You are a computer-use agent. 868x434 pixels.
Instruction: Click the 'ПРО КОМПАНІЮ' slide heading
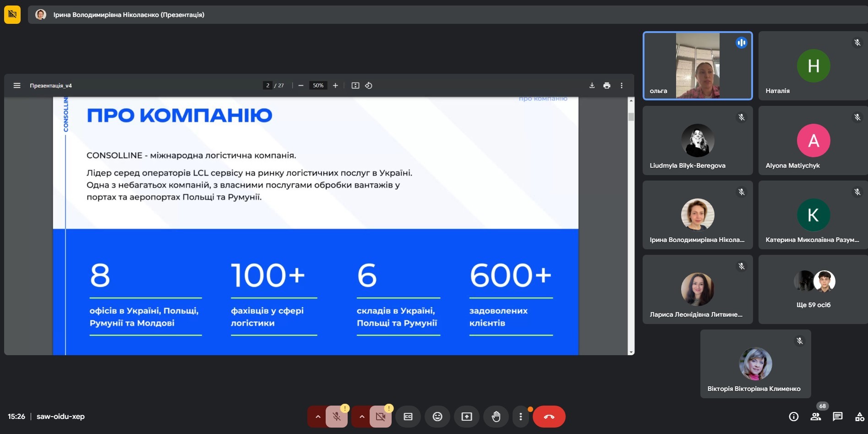click(180, 115)
